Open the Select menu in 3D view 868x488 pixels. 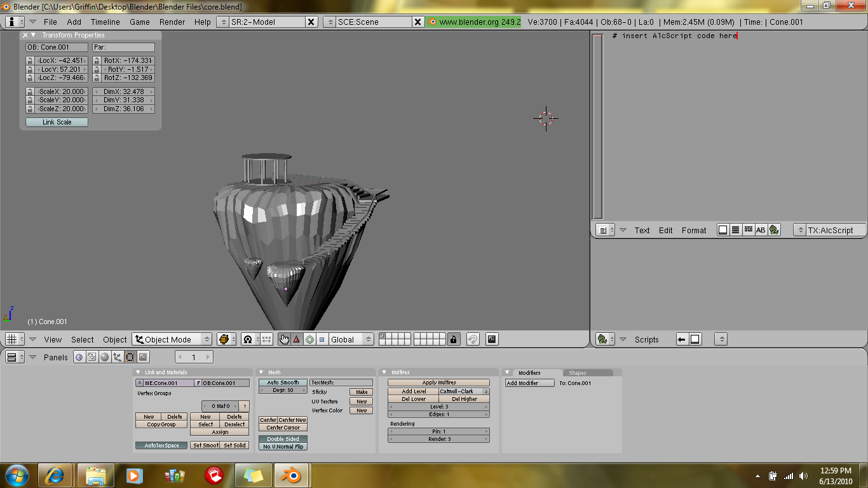coord(82,339)
